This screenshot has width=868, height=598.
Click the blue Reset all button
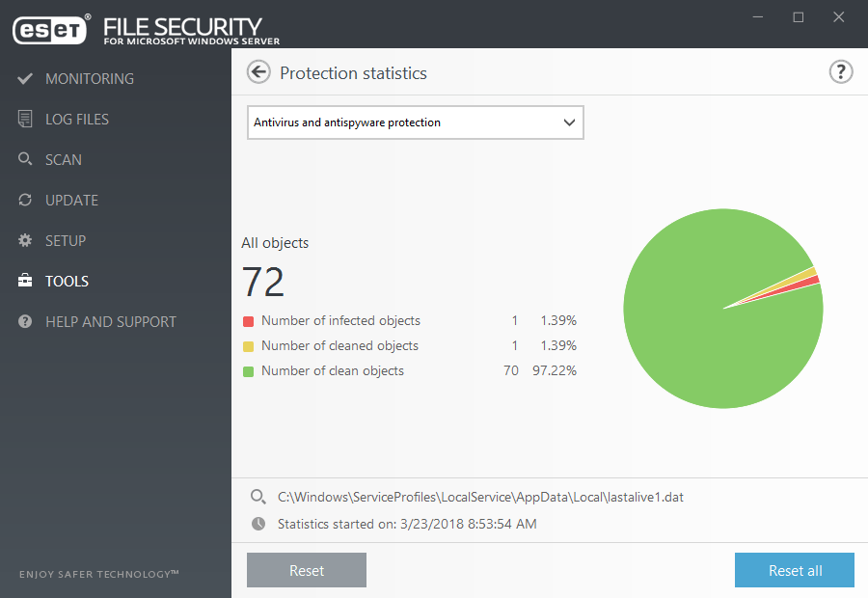tap(795, 570)
